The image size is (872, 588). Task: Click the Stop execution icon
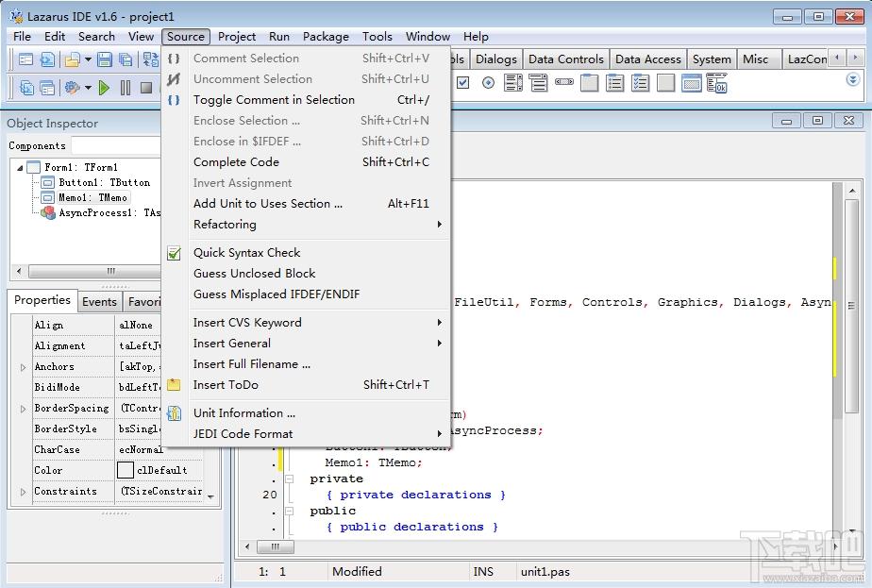[x=146, y=88]
